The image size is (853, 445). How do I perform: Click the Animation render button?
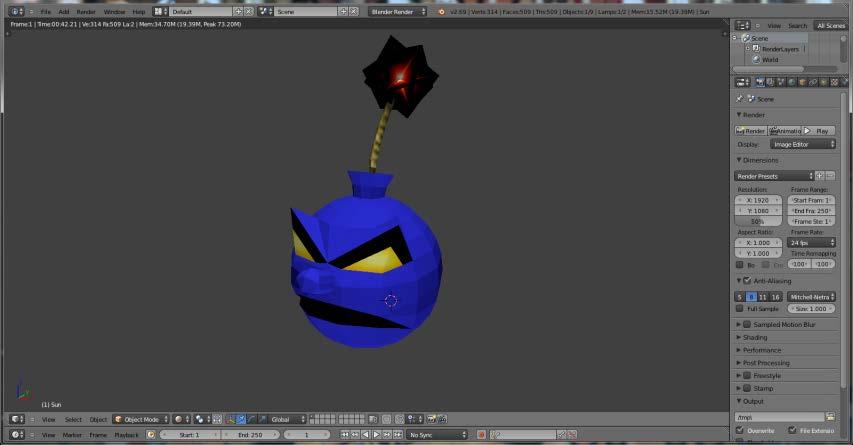[x=785, y=131]
